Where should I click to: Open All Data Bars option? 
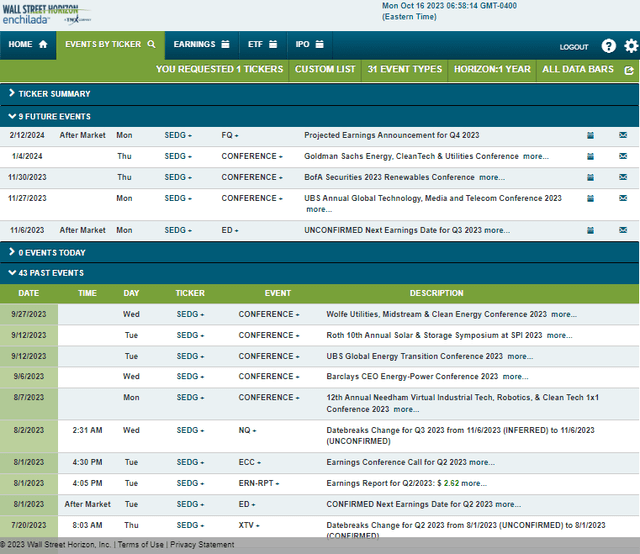coord(578,69)
